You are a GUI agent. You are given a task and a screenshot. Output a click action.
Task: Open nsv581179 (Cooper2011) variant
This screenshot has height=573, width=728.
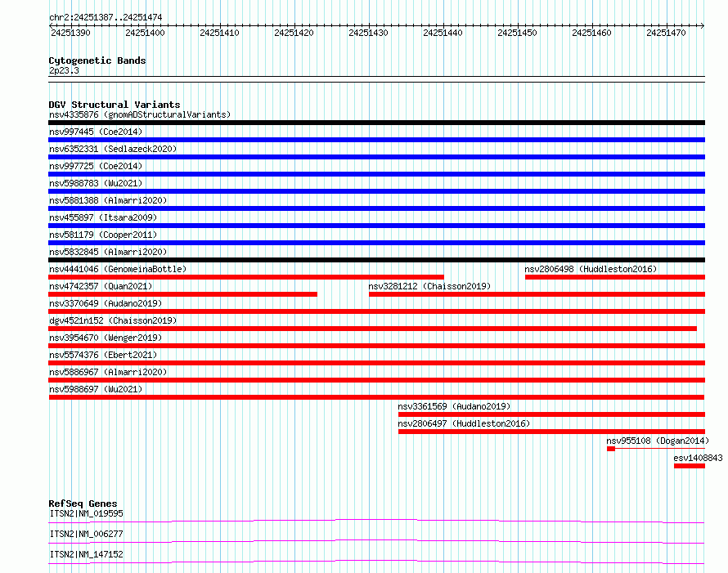(103, 235)
